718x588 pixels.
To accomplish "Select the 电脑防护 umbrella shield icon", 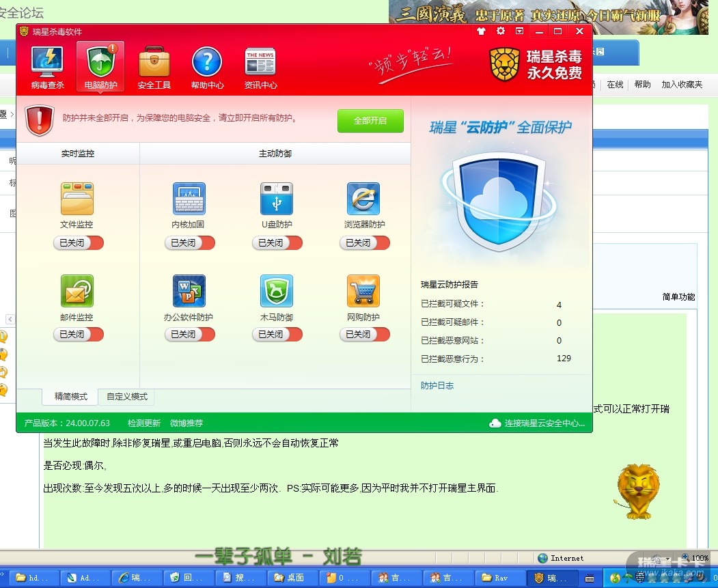I will (100, 62).
